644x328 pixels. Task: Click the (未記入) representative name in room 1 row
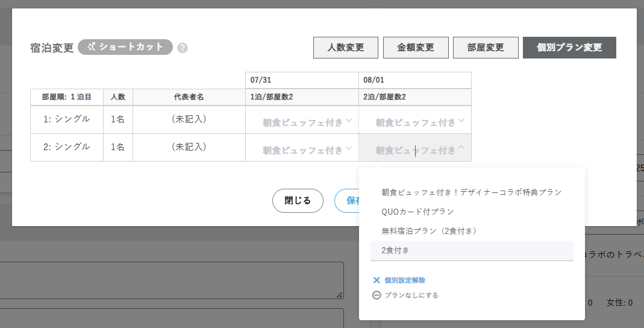pyautogui.click(x=189, y=119)
